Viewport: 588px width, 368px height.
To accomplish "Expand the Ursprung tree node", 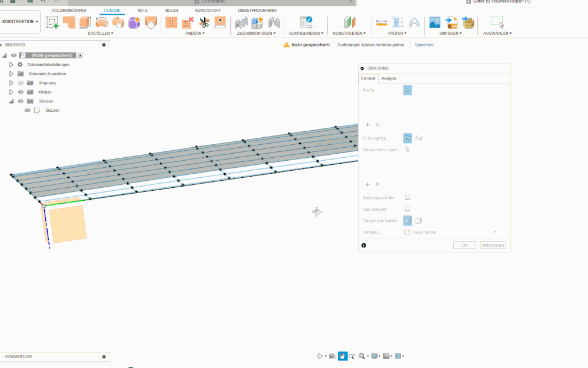I will (11, 83).
